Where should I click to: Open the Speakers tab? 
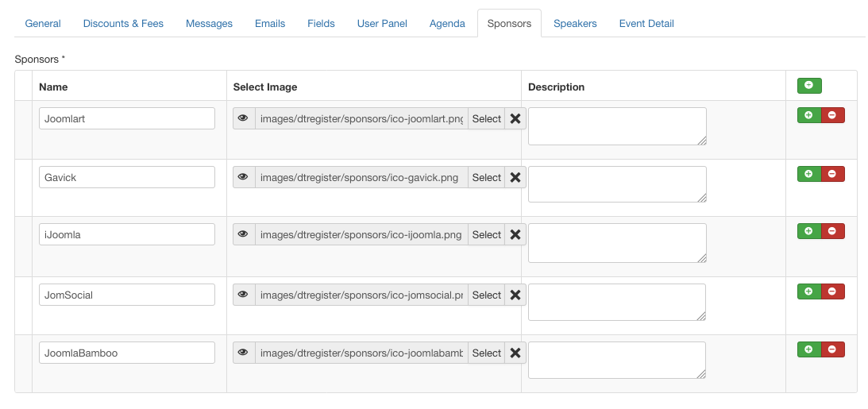click(575, 23)
